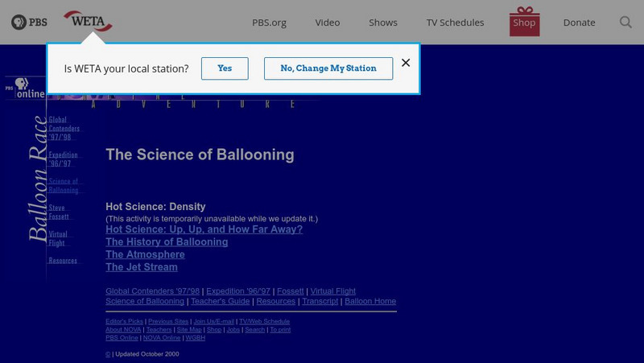
Task: Open the Donate page
Action: pyautogui.click(x=579, y=23)
